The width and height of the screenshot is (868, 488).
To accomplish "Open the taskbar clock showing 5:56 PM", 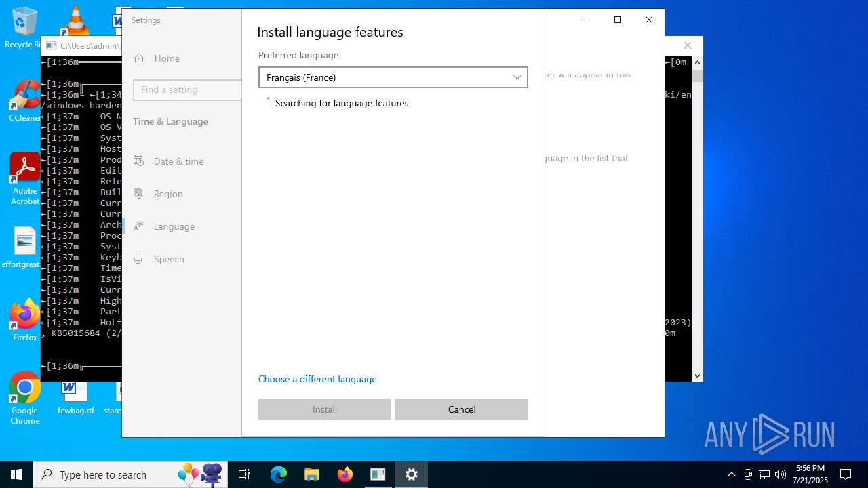I will tap(810, 474).
